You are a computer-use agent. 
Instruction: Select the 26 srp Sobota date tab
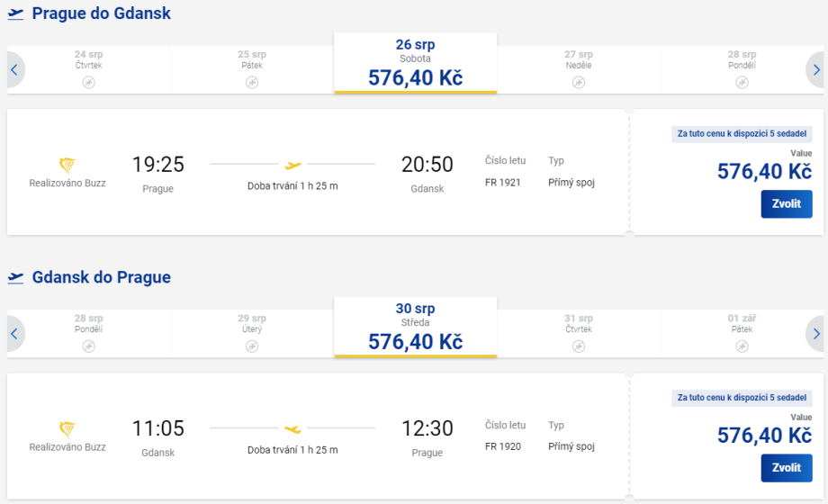(x=415, y=63)
